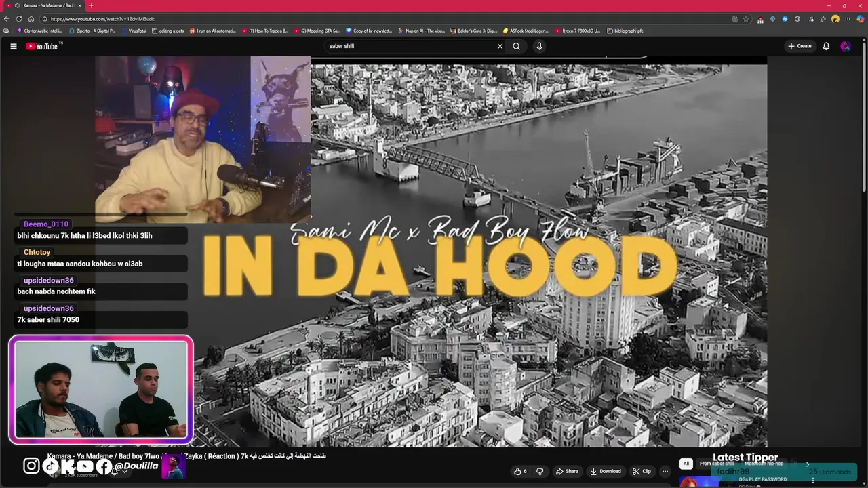Mute the tab via speaker icon
The width and height of the screenshot is (868, 488).
click(x=17, y=5)
